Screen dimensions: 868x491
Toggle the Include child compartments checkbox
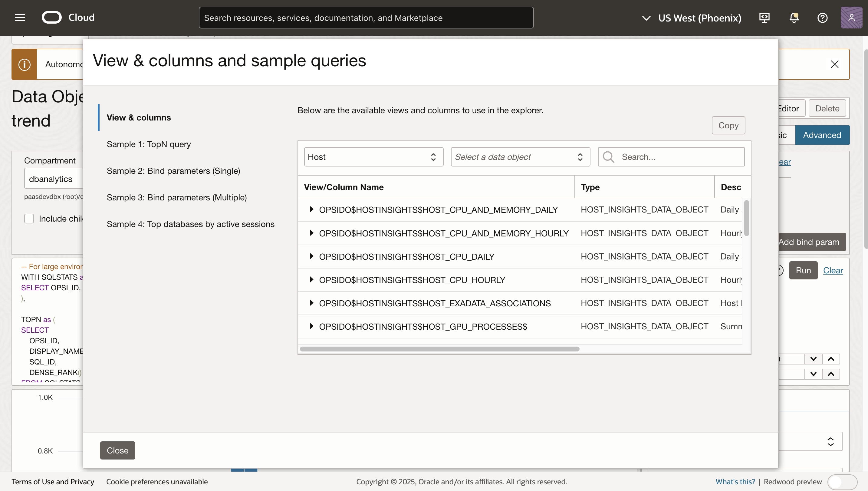click(x=29, y=219)
